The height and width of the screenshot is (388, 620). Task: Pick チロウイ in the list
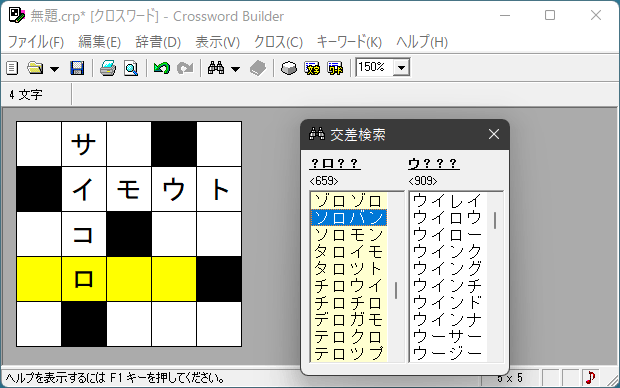point(349,286)
